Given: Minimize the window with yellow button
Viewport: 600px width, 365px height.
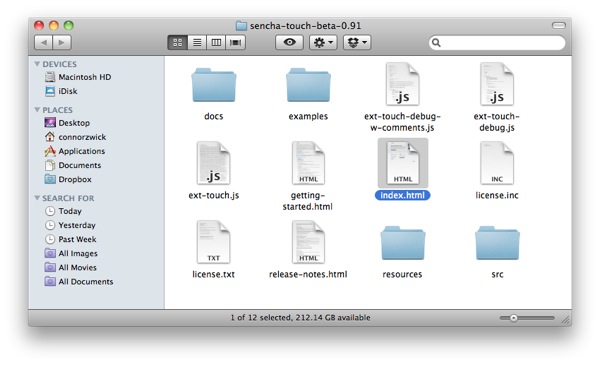Looking at the screenshot, I should click(x=54, y=25).
